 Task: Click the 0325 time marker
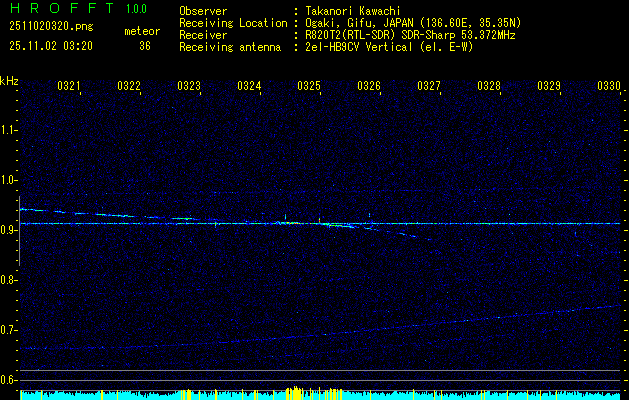click(x=309, y=87)
